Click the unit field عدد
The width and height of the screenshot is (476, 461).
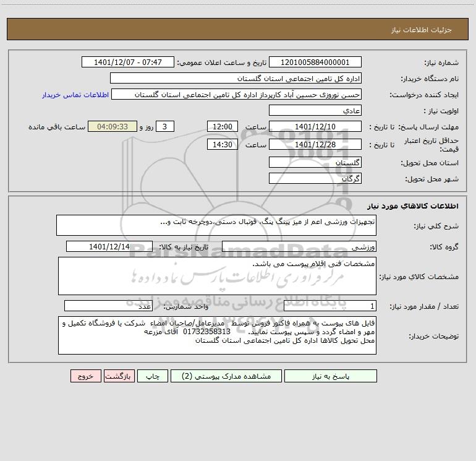pyautogui.click(x=108, y=306)
